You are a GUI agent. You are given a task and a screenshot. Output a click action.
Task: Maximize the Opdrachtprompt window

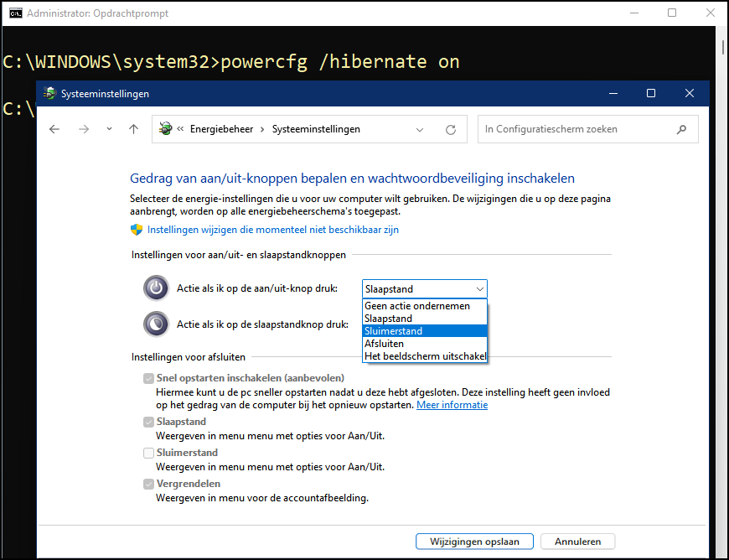point(672,13)
